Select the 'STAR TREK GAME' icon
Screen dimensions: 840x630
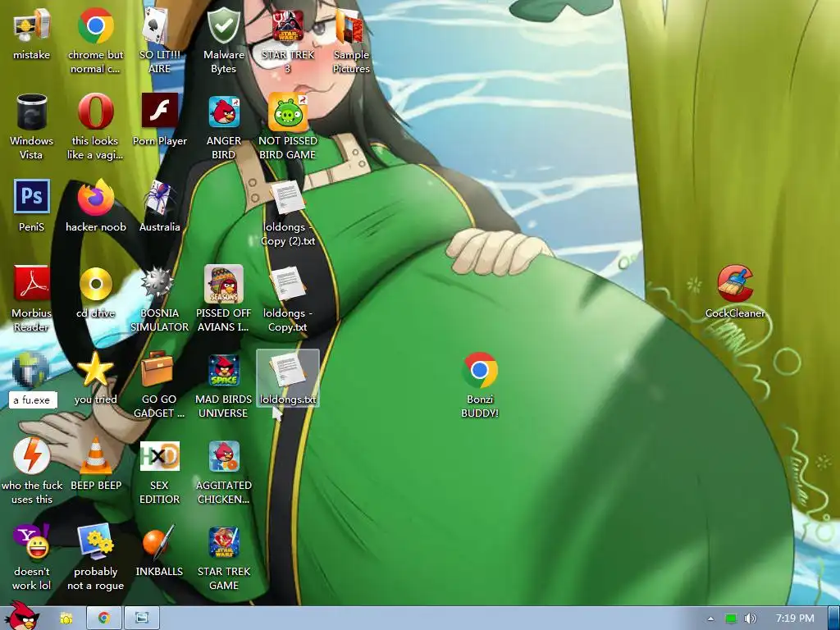[x=223, y=542]
